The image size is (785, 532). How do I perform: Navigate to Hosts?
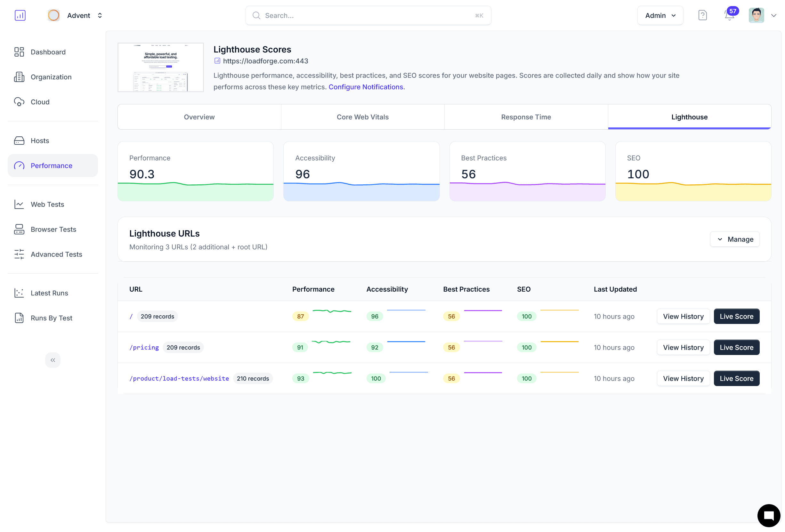click(39, 141)
